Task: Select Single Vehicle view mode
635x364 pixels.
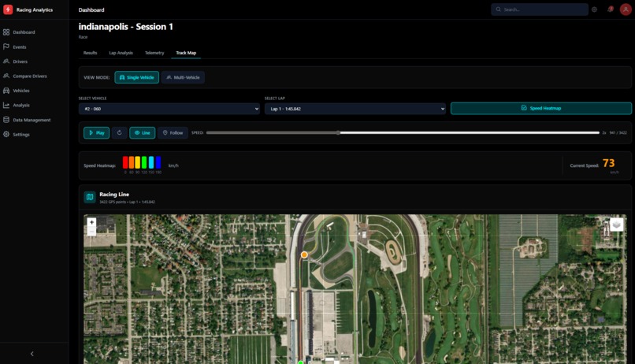Action: (x=136, y=77)
